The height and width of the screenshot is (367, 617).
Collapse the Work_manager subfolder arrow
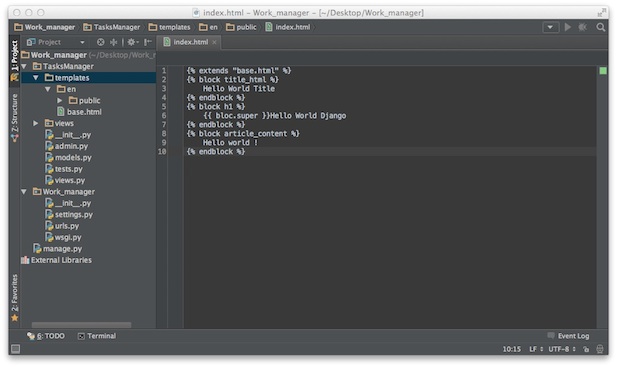pyautogui.click(x=24, y=192)
